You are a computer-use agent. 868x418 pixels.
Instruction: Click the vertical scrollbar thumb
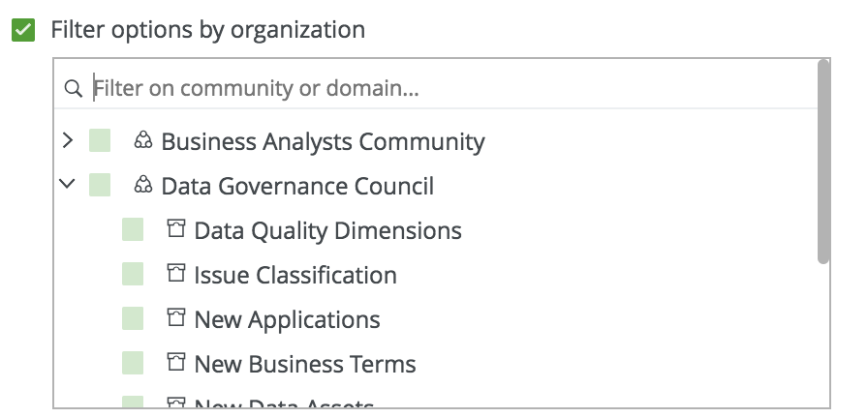(x=823, y=162)
